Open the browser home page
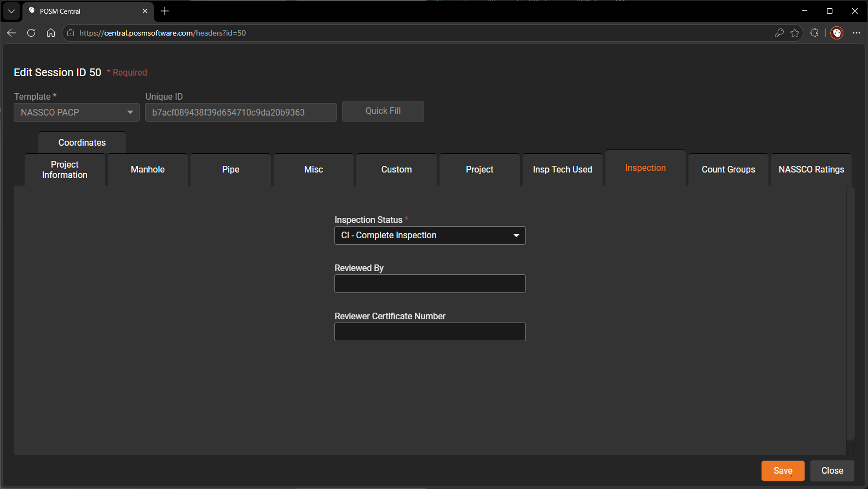868x489 pixels. pyautogui.click(x=51, y=33)
